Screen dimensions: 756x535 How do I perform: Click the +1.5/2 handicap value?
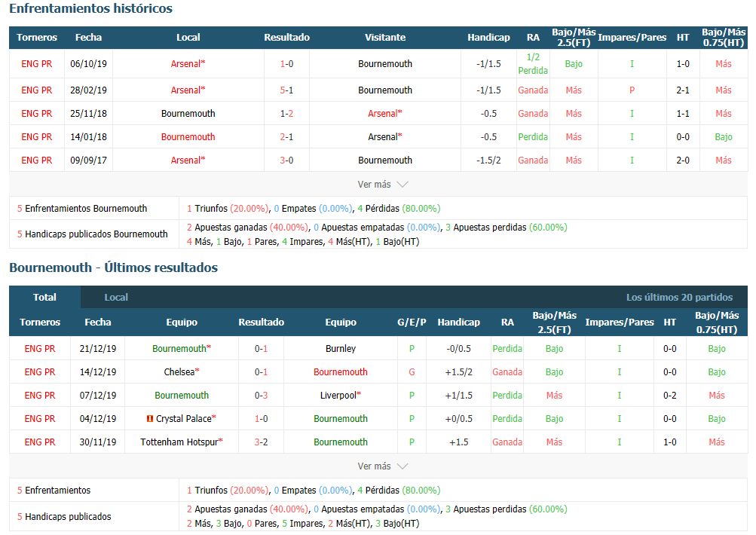pyautogui.click(x=459, y=372)
